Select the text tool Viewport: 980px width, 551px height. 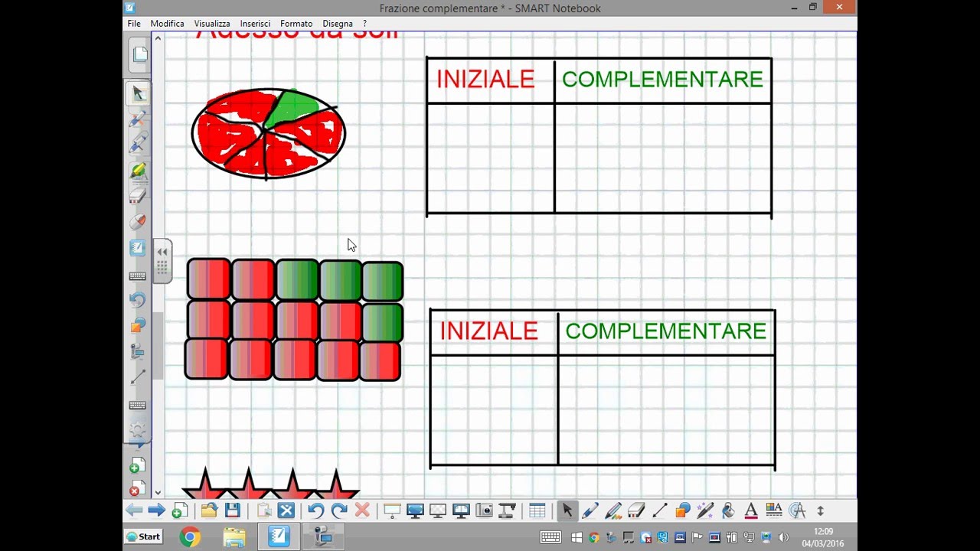click(751, 510)
